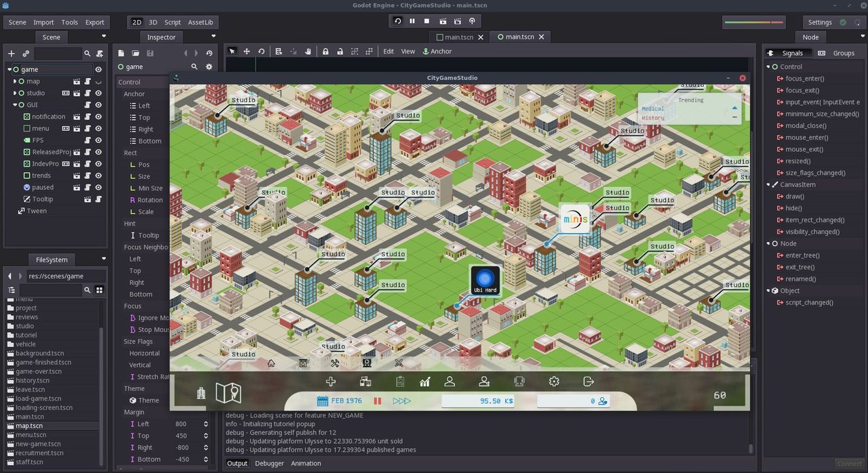Toggle visibility of the trends node
Viewport: 868px width, 473px height.
98,176
